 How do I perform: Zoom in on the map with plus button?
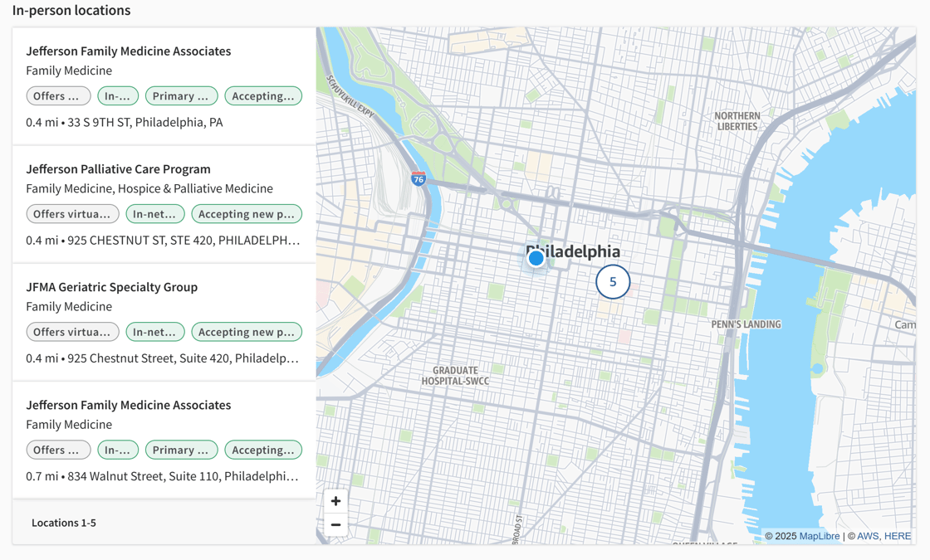[335, 501]
